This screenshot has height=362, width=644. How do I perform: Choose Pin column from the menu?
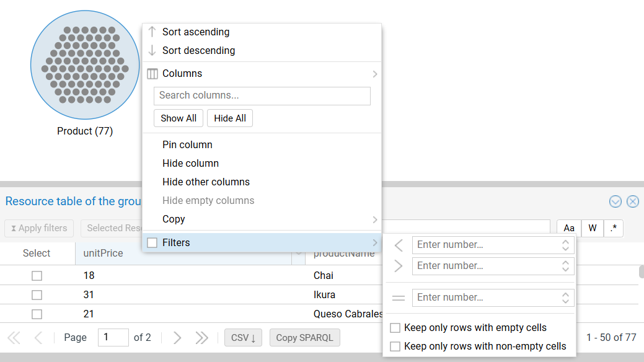(x=187, y=144)
